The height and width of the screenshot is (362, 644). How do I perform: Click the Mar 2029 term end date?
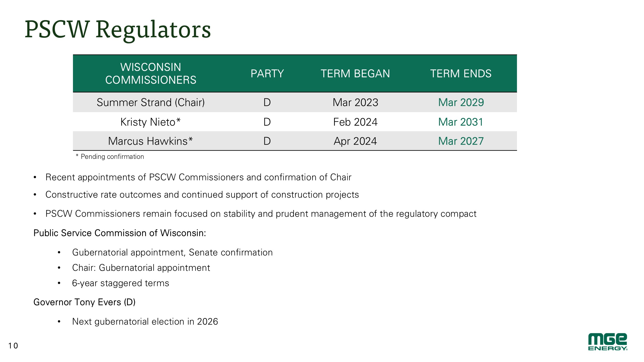(461, 103)
